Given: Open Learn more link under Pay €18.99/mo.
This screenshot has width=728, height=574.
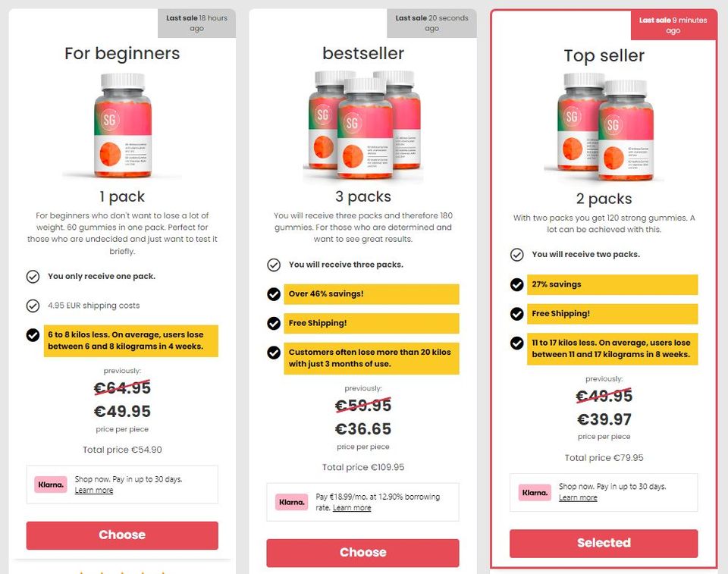Looking at the screenshot, I should pos(352,507).
